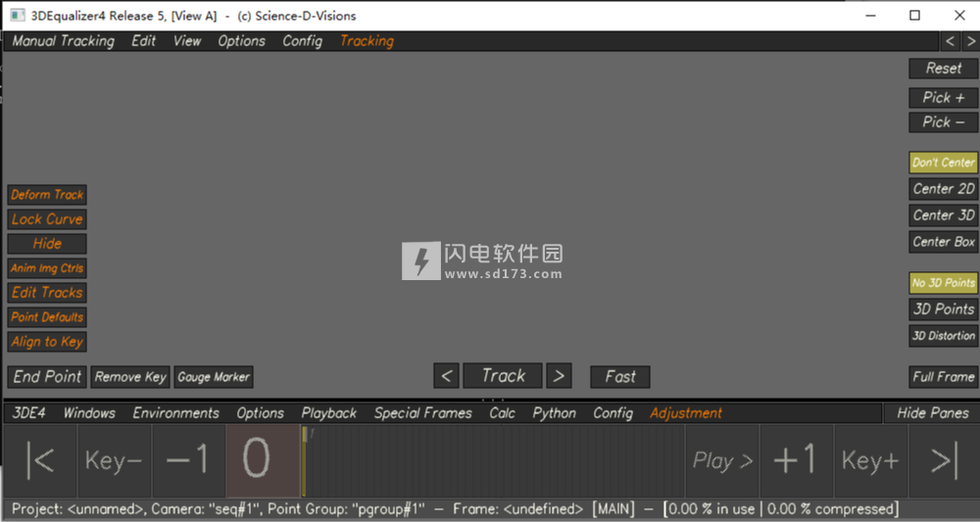Click the Play > button
The height and width of the screenshot is (522, 980).
(x=722, y=461)
